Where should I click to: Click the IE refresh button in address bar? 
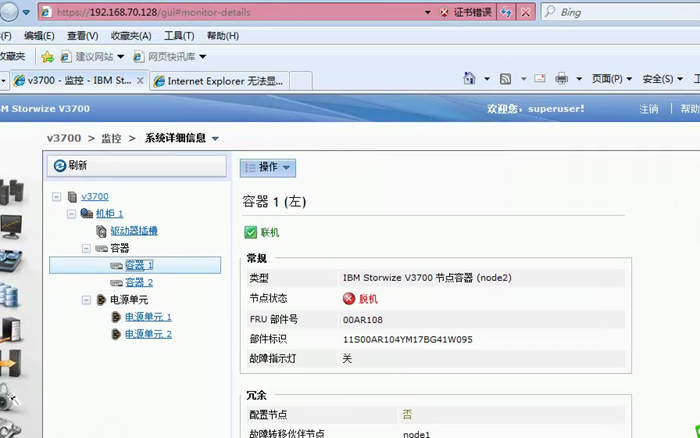tap(506, 13)
